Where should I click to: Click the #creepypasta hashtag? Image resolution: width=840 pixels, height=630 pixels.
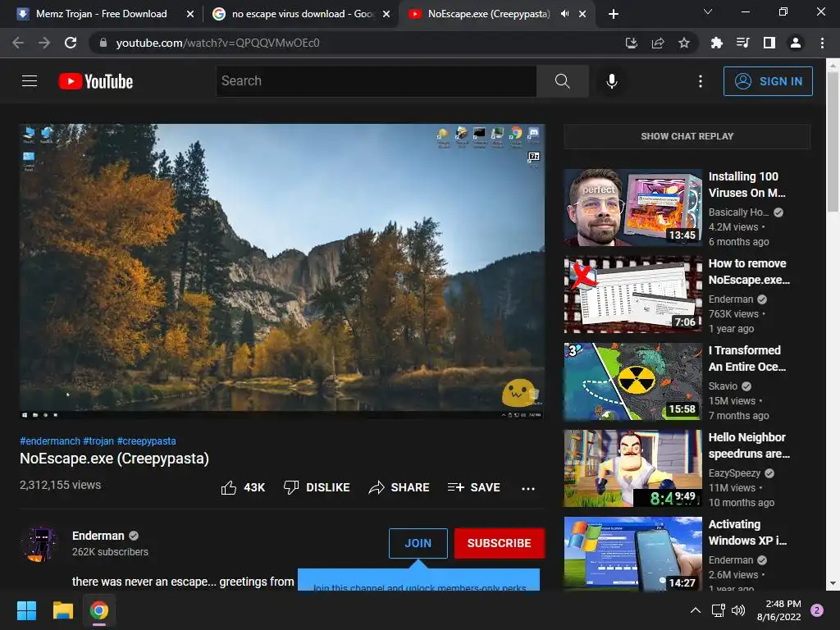point(146,441)
